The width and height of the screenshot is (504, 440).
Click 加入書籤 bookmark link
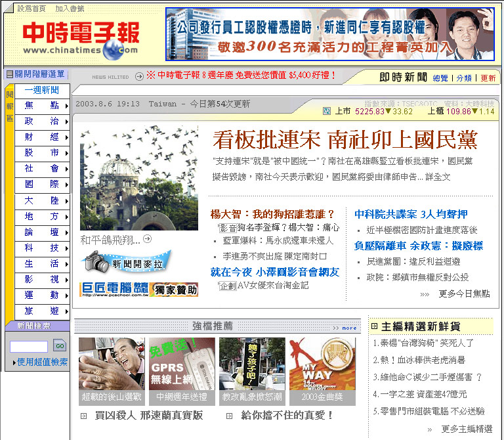coord(70,9)
